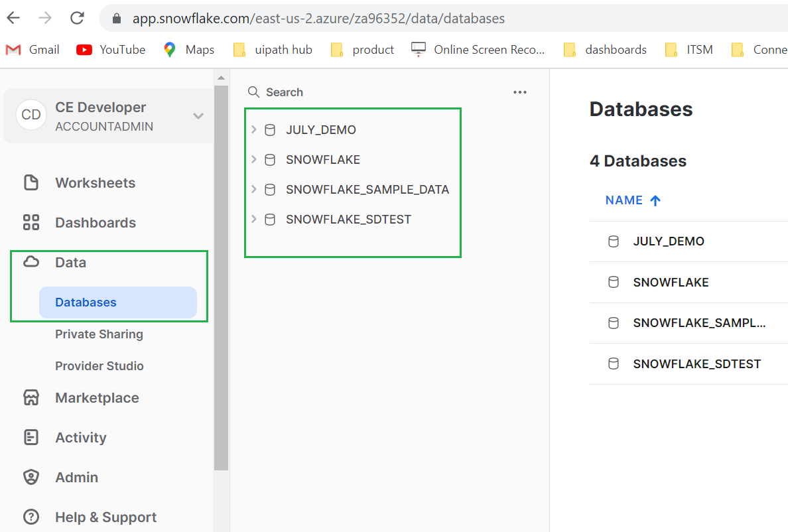Screen dimensions: 788x532
Task: Open Dashboards in the sidebar
Action: [96, 222]
